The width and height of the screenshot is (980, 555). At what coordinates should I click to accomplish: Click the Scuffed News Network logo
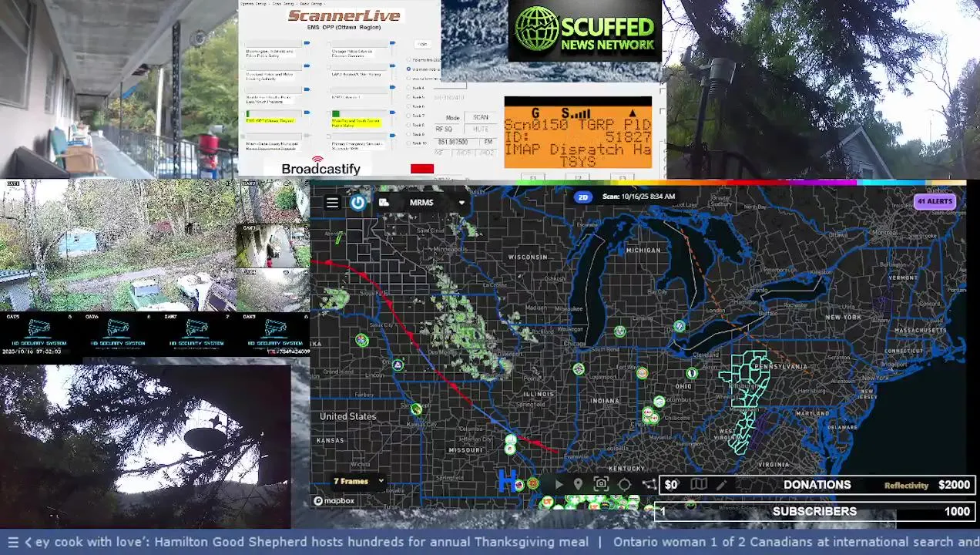[585, 30]
